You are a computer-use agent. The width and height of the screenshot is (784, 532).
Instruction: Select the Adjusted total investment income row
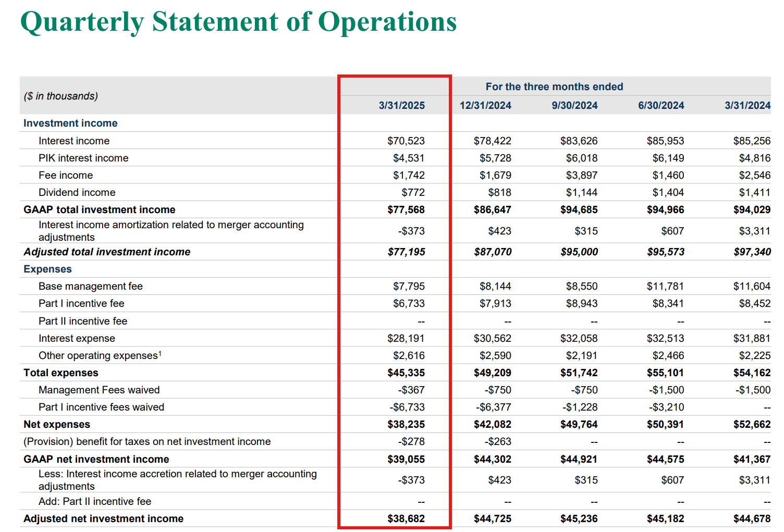pos(106,252)
